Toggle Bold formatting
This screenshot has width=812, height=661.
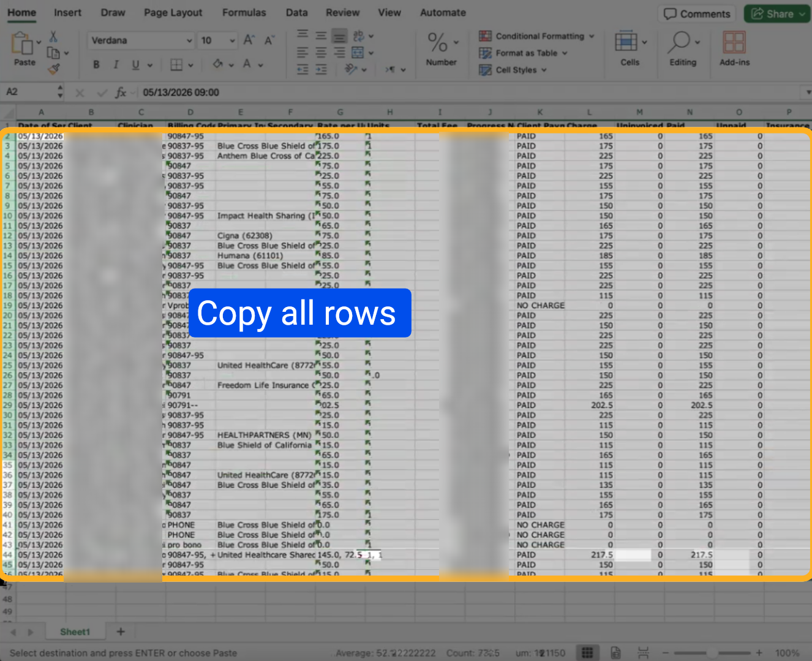pyautogui.click(x=96, y=64)
